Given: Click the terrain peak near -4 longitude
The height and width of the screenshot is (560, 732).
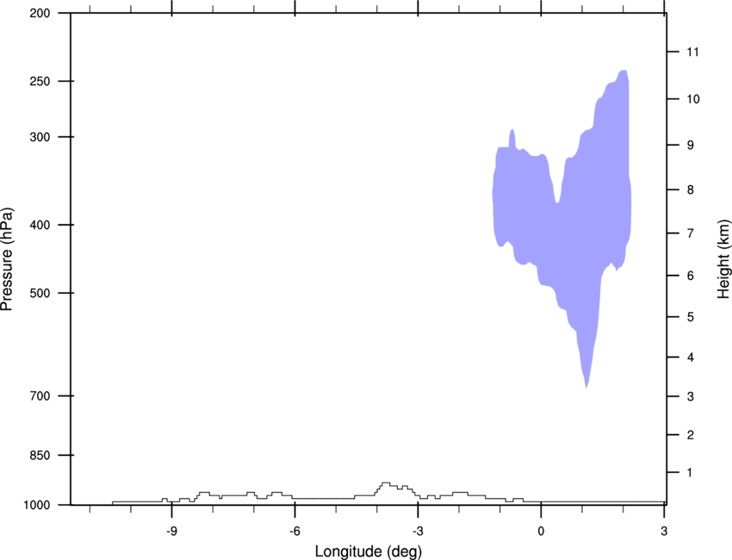Looking at the screenshot, I should coord(386,485).
